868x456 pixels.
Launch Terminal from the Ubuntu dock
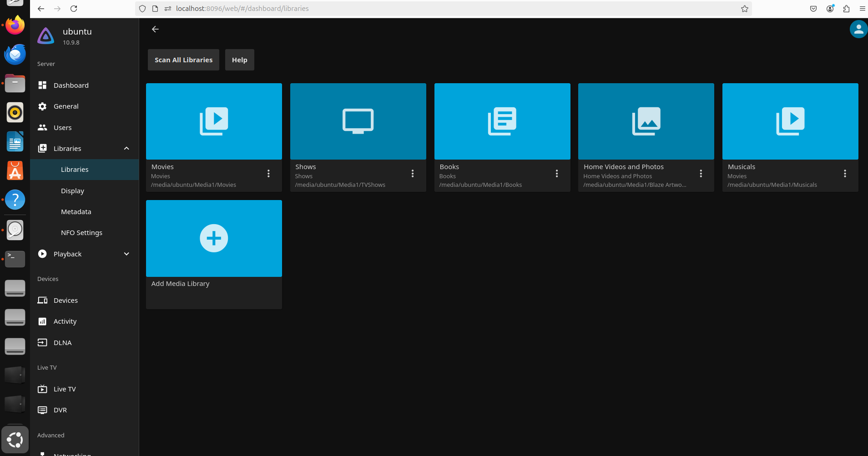[x=15, y=259]
